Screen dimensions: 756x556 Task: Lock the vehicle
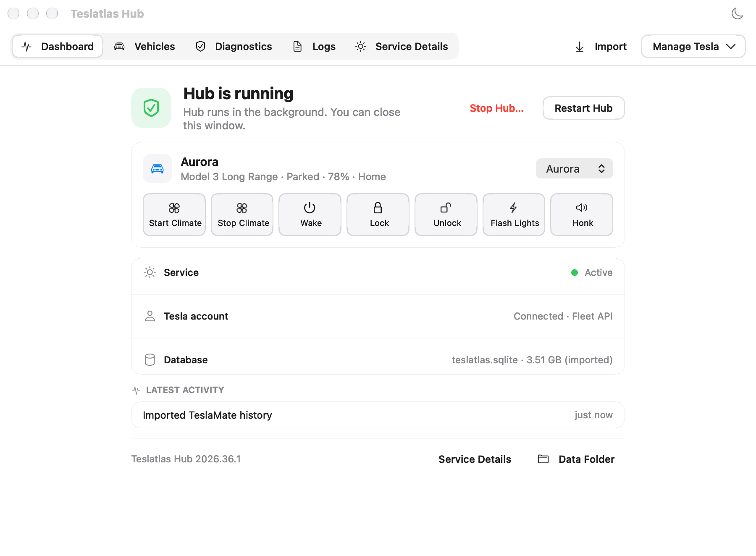(x=378, y=215)
